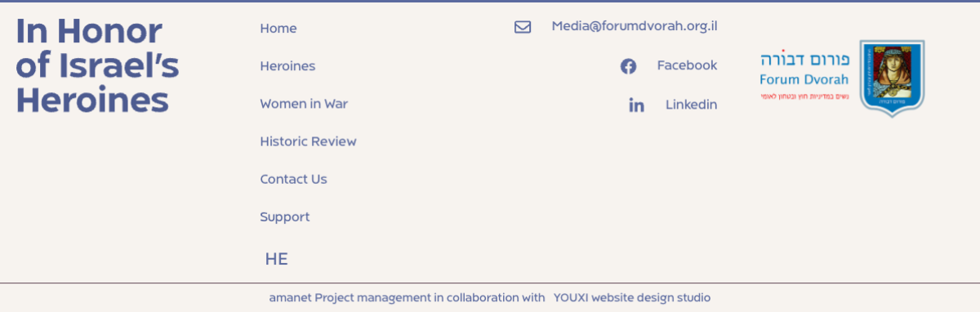The image size is (980, 312).
Task: Open the Facebook text link
Action: pos(687,65)
